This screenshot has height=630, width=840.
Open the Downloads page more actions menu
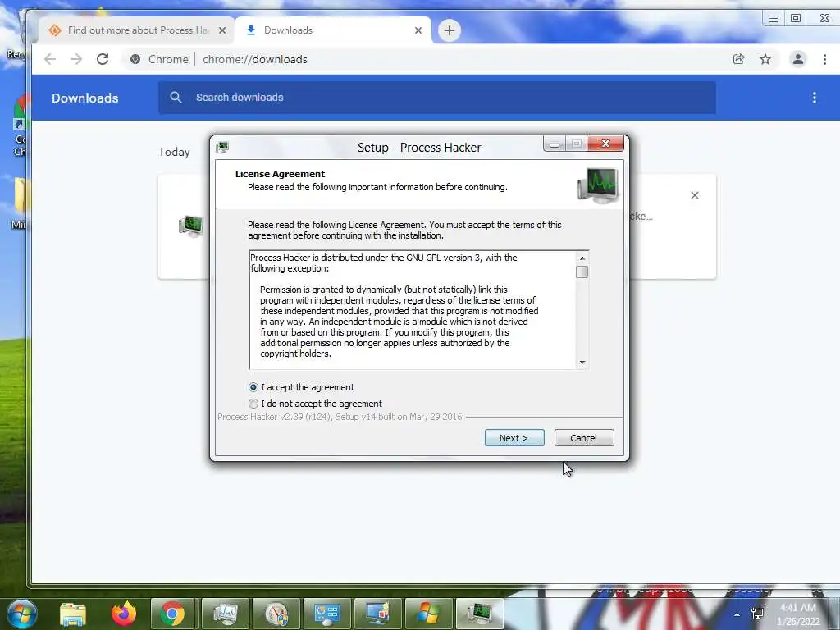(x=815, y=98)
